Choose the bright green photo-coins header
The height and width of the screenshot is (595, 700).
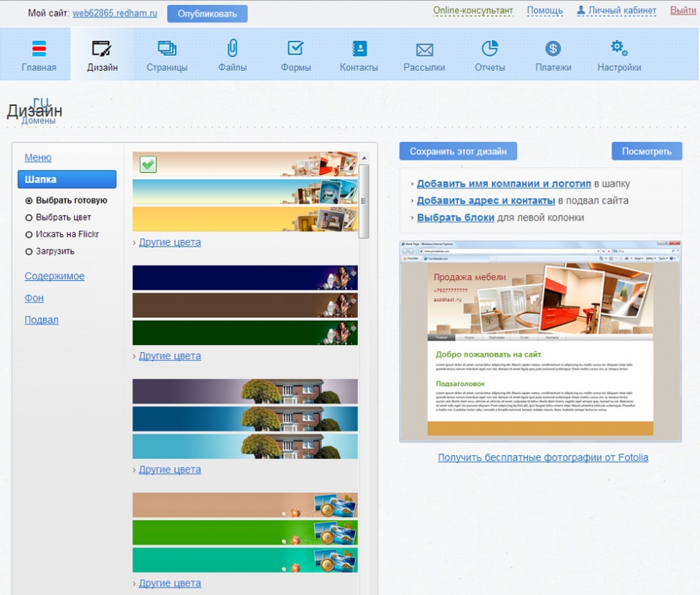(x=245, y=532)
